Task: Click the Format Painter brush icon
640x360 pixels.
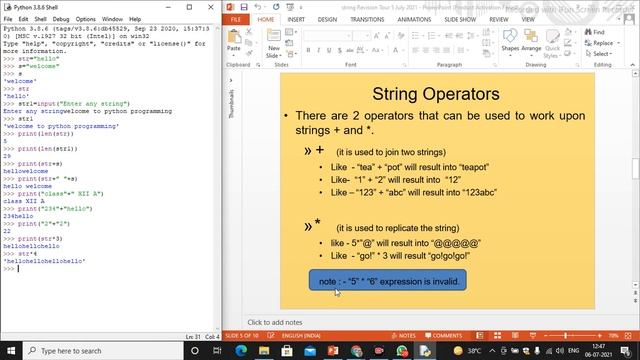Action: 249,53
